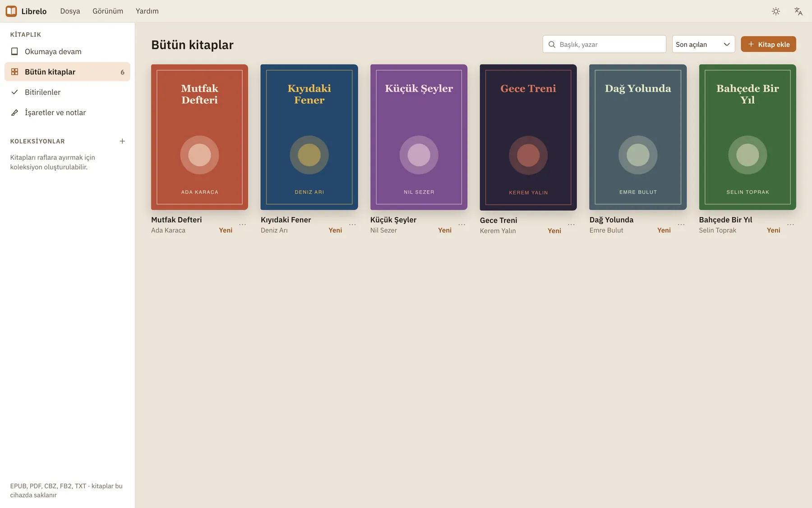
Task: Click the Yeni badge for Küçük Şeyler
Action: tap(445, 230)
